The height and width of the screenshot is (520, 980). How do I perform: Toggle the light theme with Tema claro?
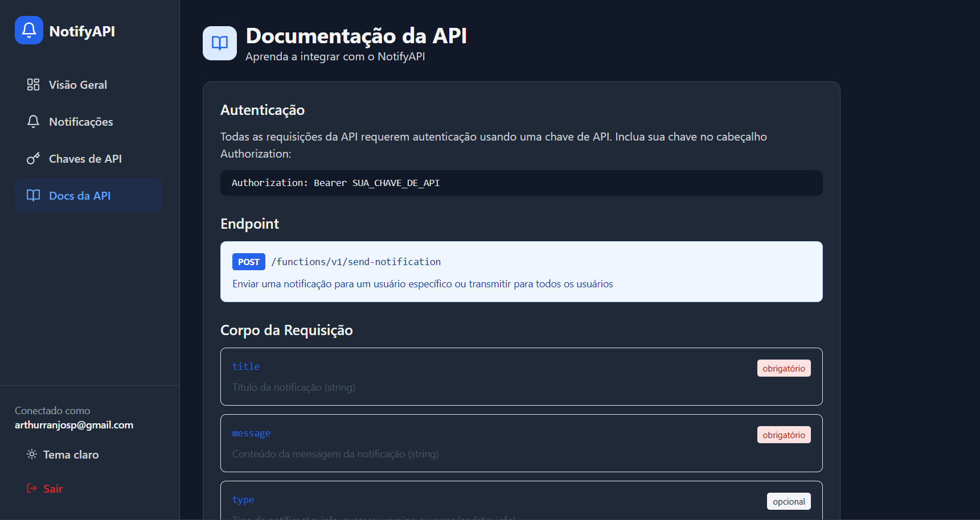[71, 454]
